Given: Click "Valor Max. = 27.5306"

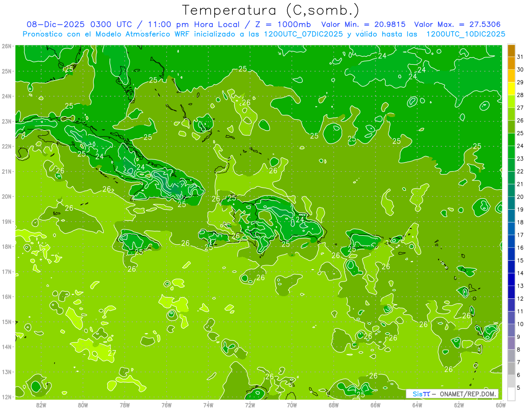Looking at the screenshot, I should coord(458,24).
